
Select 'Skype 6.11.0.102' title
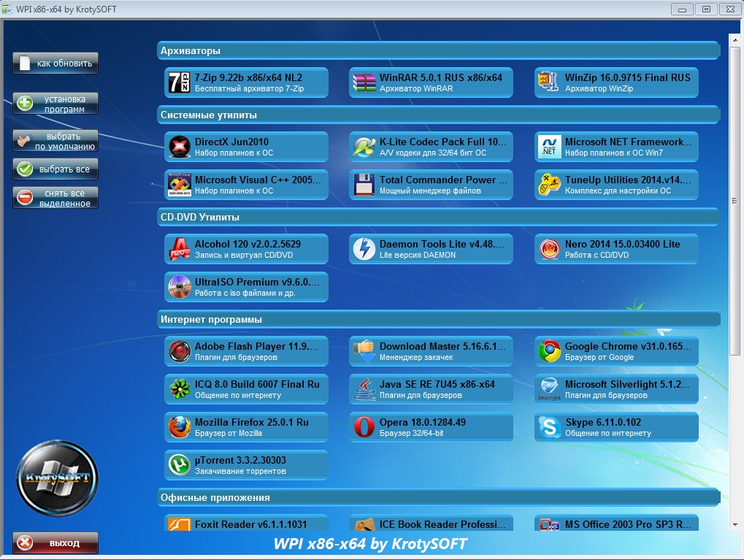coord(602,422)
